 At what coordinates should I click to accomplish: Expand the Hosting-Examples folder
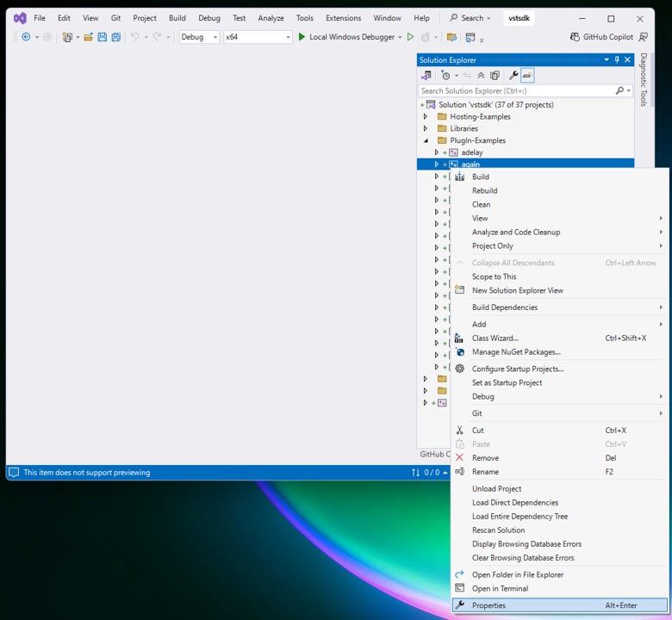[425, 116]
